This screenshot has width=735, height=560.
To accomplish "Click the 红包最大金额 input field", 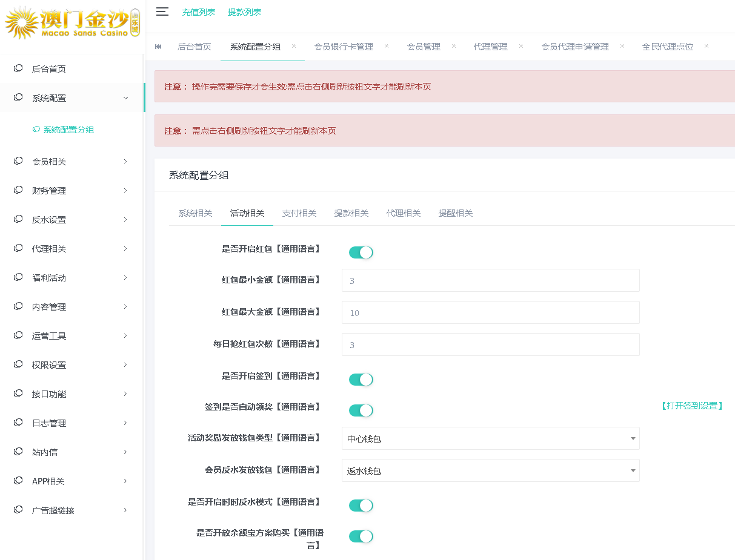I will (x=490, y=312).
